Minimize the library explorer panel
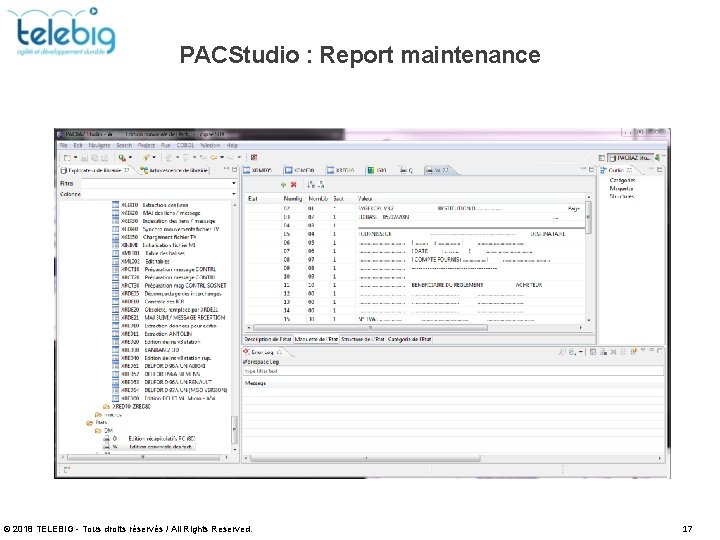The image size is (720, 540). [226, 169]
